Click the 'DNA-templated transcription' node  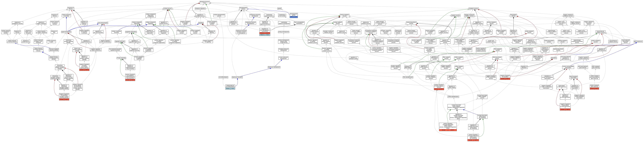pyautogui.click(x=573, y=77)
